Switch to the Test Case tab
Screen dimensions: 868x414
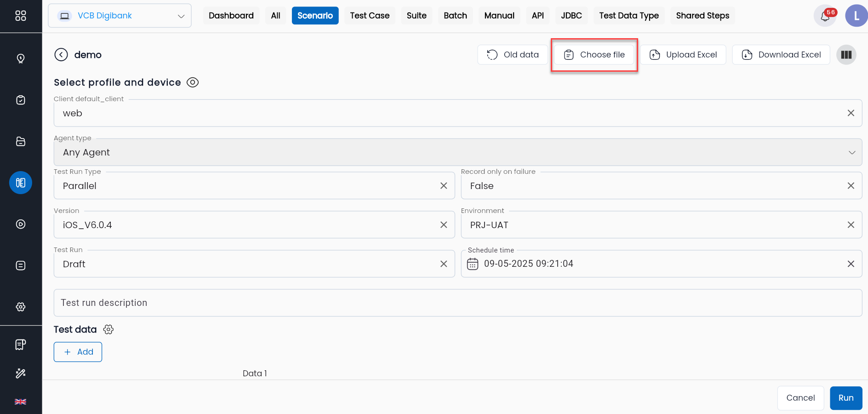tap(370, 16)
